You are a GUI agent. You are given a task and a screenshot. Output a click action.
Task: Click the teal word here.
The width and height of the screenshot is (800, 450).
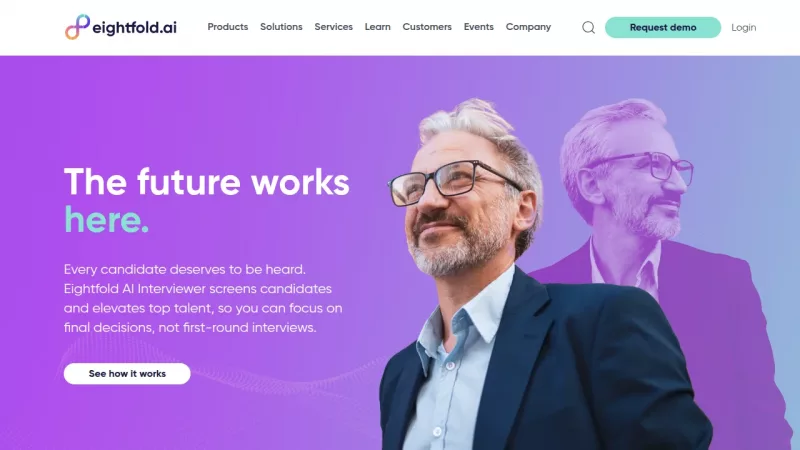pos(106,220)
